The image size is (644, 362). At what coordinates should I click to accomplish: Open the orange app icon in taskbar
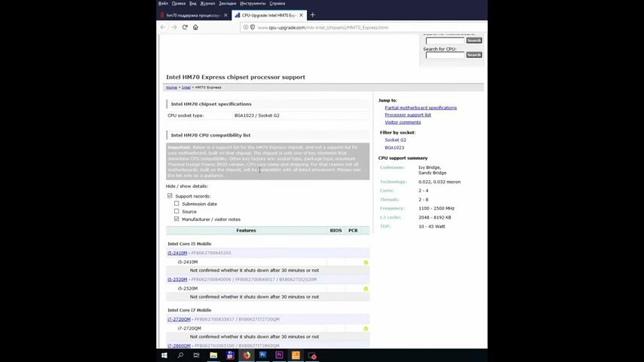[x=296, y=355]
